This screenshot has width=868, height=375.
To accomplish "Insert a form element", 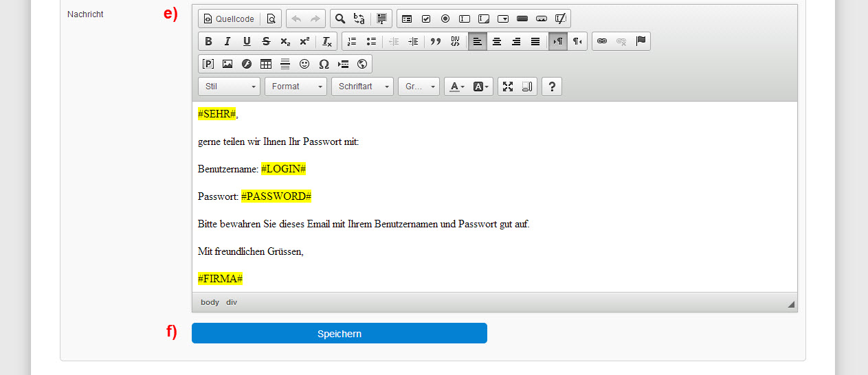I will coord(407,19).
